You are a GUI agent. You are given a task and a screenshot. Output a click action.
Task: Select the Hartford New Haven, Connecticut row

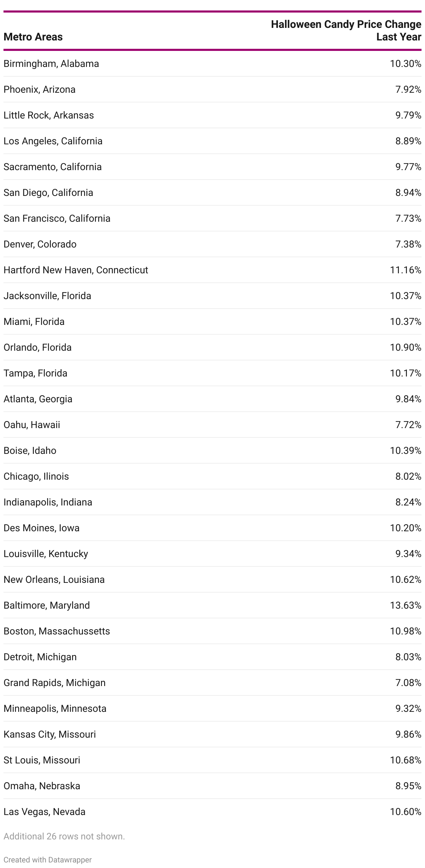tap(212, 270)
